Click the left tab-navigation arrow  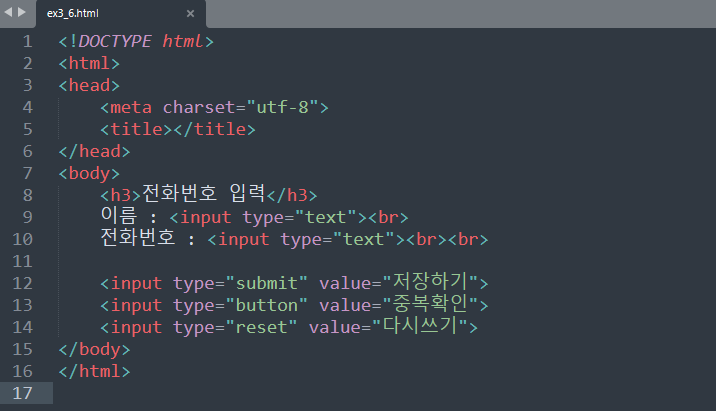tap(8, 12)
